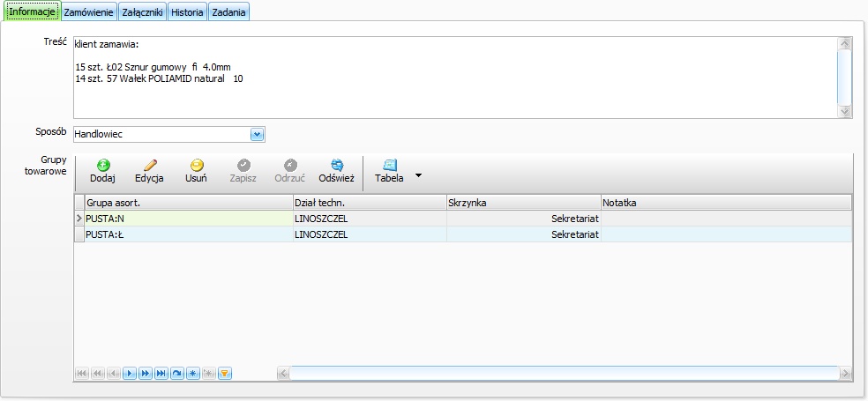Go to next record in grid navigator
868x401 pixels.
[x=130, y=374]
